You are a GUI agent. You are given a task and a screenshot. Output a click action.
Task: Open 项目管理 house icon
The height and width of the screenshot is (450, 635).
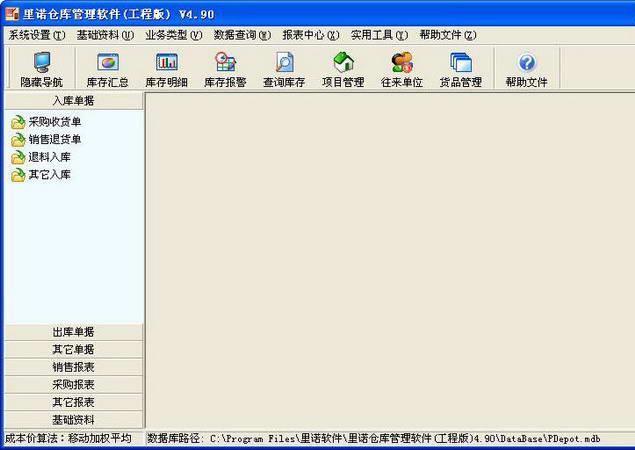[x=343, y=62]
